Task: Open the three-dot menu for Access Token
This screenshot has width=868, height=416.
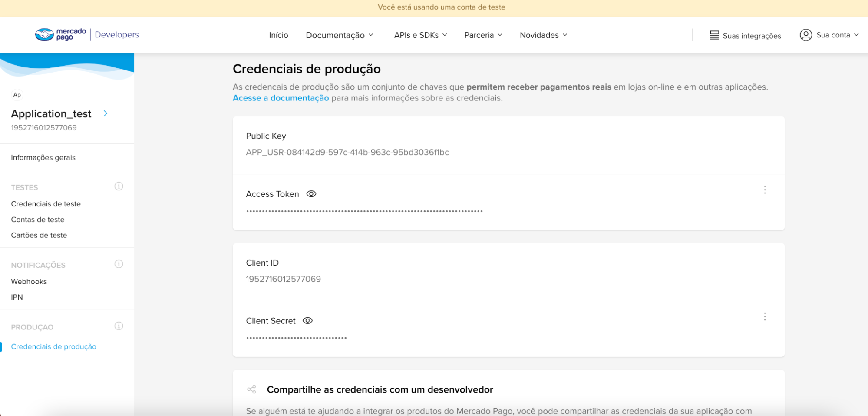Action: (765, 190)
